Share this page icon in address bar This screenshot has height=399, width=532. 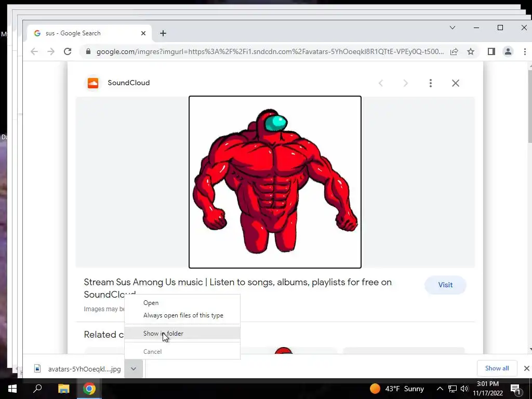click(x=454, y=51)
